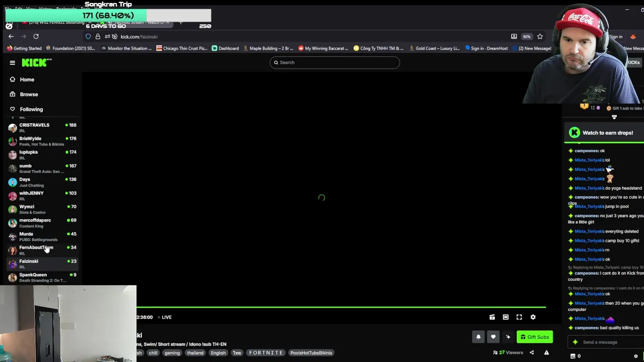Enter fullscreen on the video player
Viewport: 644px width, 362px height.
(519, 317)
